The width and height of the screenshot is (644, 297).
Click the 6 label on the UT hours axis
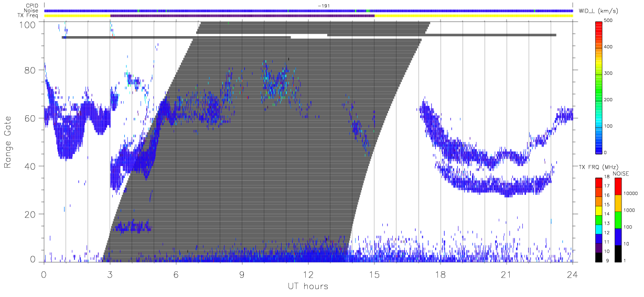tap(176, 274)
